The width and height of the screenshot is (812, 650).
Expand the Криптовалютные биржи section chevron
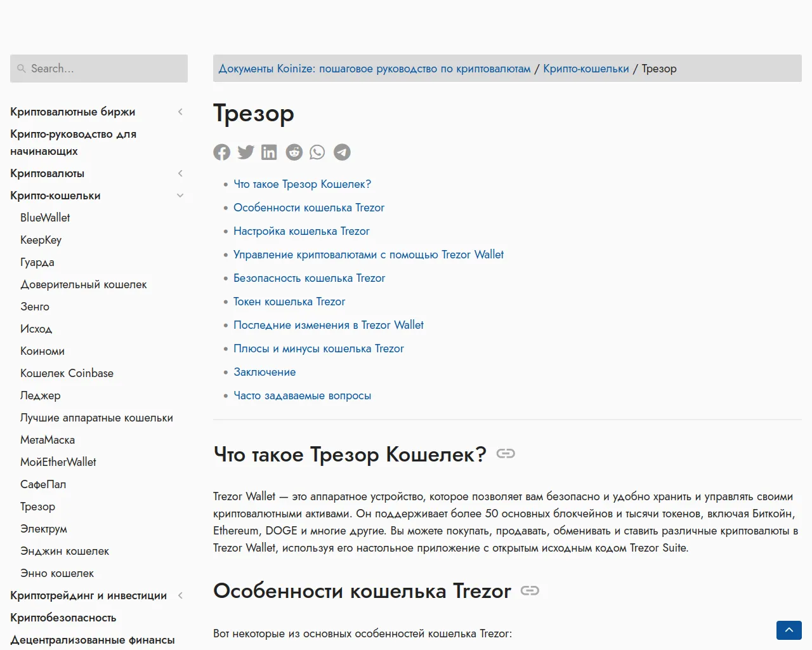click(180, 112)
